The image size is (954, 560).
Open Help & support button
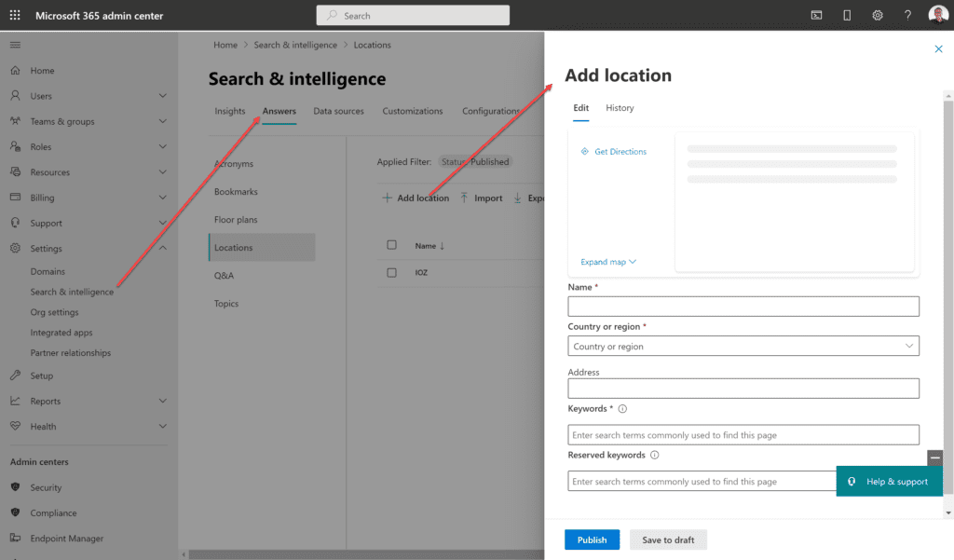click(890, 482)
